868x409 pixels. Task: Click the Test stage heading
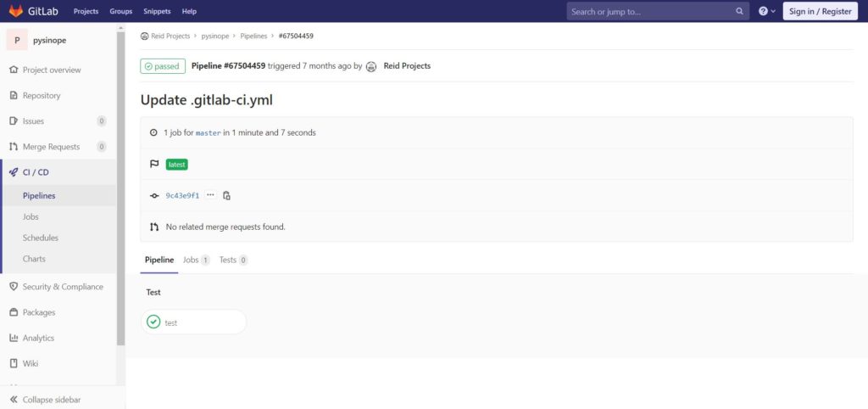coord(153,292)
